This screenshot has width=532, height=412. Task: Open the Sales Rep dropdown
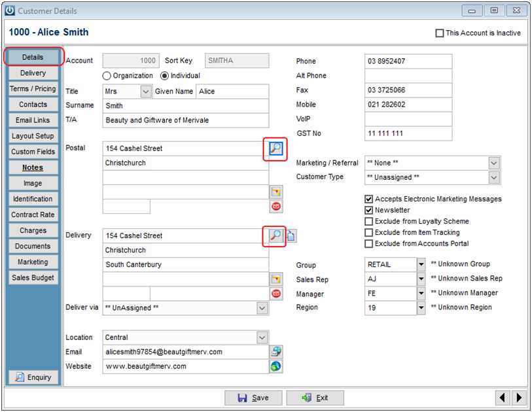click(421, 278)
